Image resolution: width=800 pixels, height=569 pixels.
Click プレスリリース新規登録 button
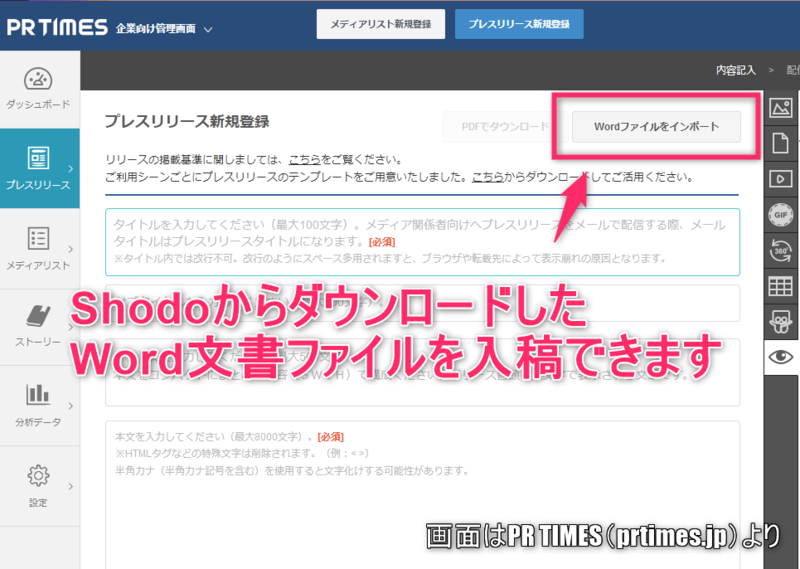pos(519,24)
